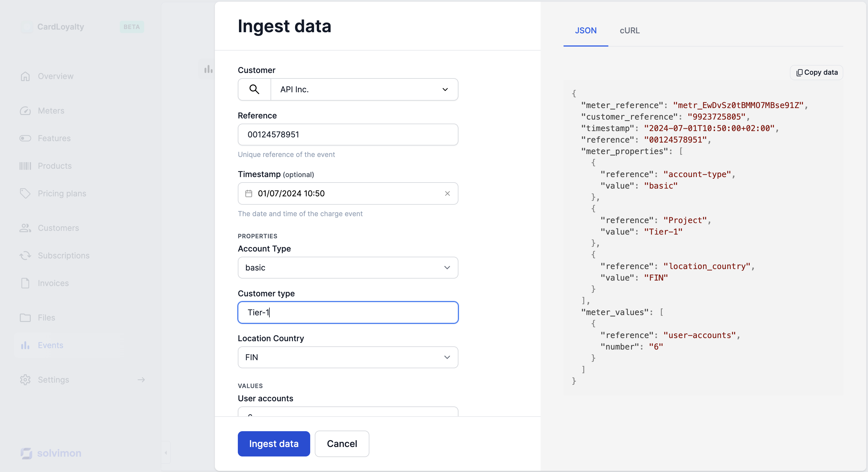The image size is (868, 472).
Task: Click the customer search magnifier icon
Action: 254,89
